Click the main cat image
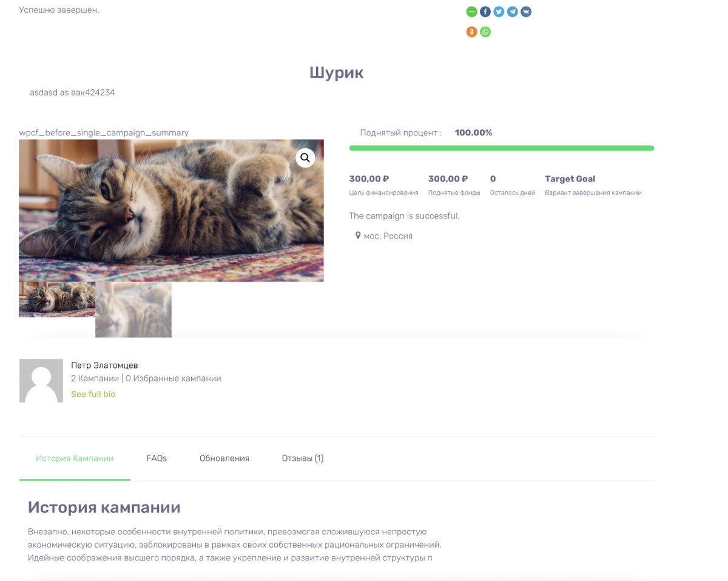 pyautogui.click(x=171, y=211)
